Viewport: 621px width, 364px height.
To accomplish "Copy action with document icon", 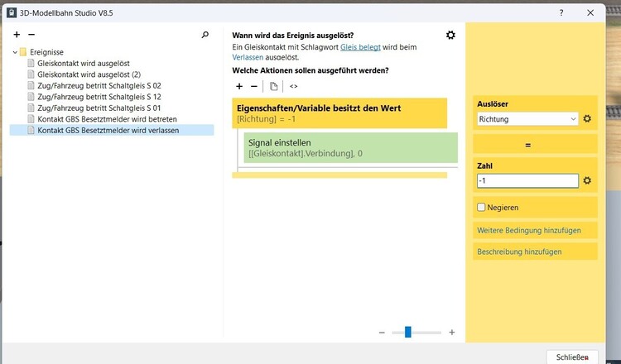I will (273, 86).
